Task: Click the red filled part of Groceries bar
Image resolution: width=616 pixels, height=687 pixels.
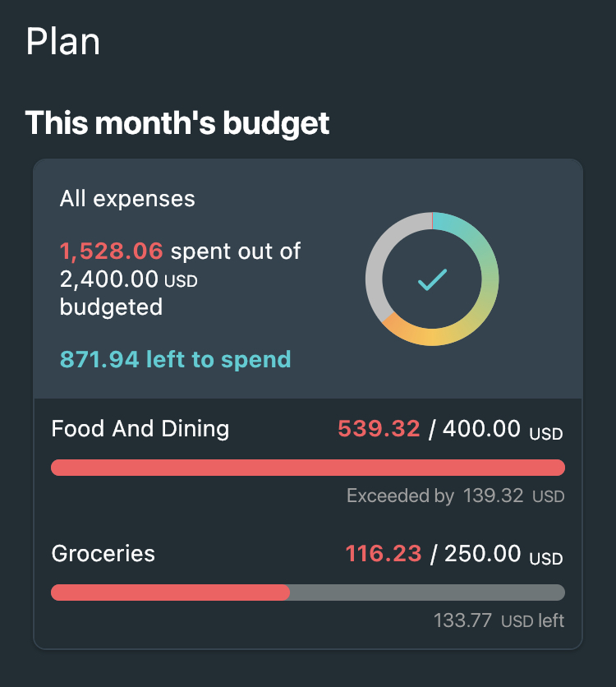Action: point(170,592)
